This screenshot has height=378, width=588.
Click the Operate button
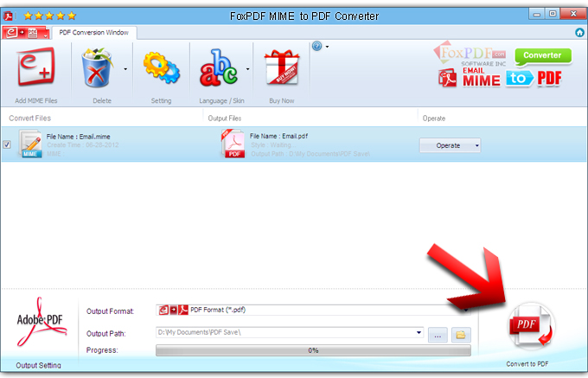click(x=450, y=145)
